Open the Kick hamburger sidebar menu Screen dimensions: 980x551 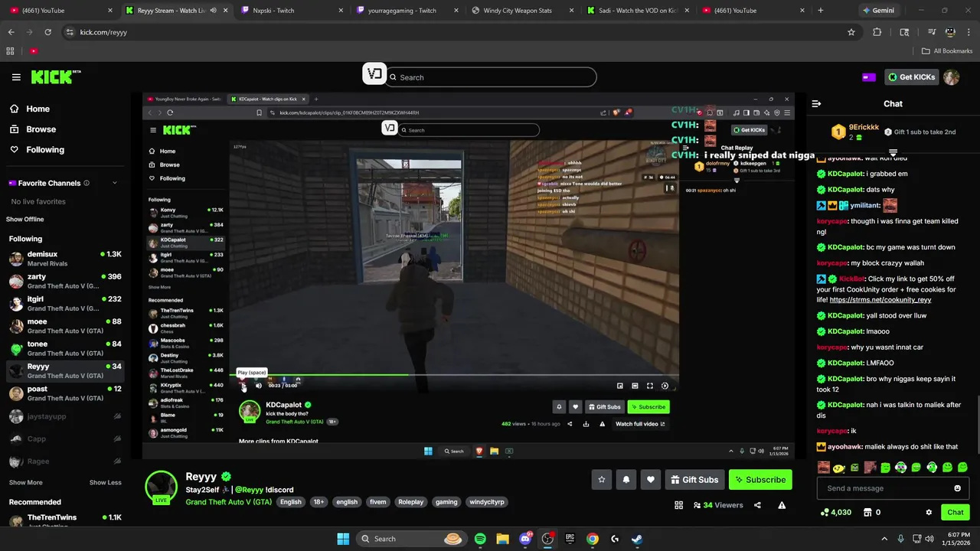[16, 77]
